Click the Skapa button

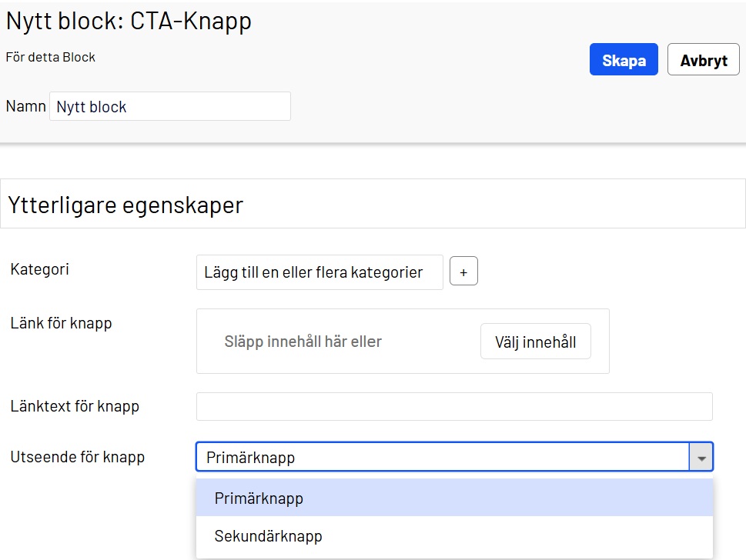coord(624,59)
